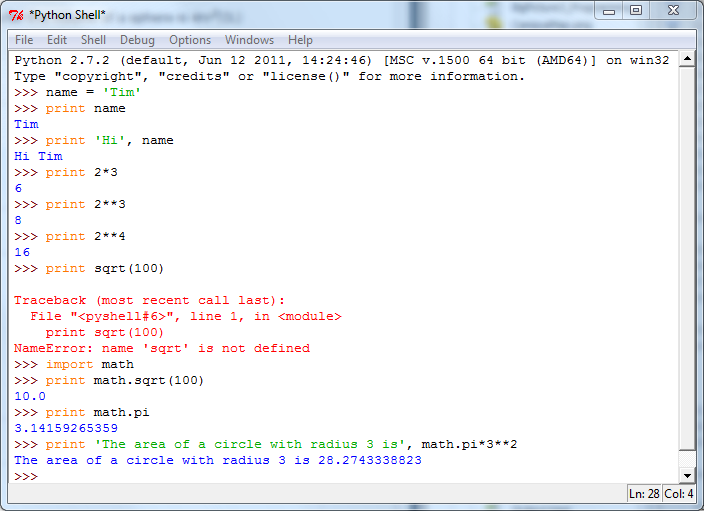Screen dimensions: 704x511
Task: Click the output value 8
Action: [18, 220]
